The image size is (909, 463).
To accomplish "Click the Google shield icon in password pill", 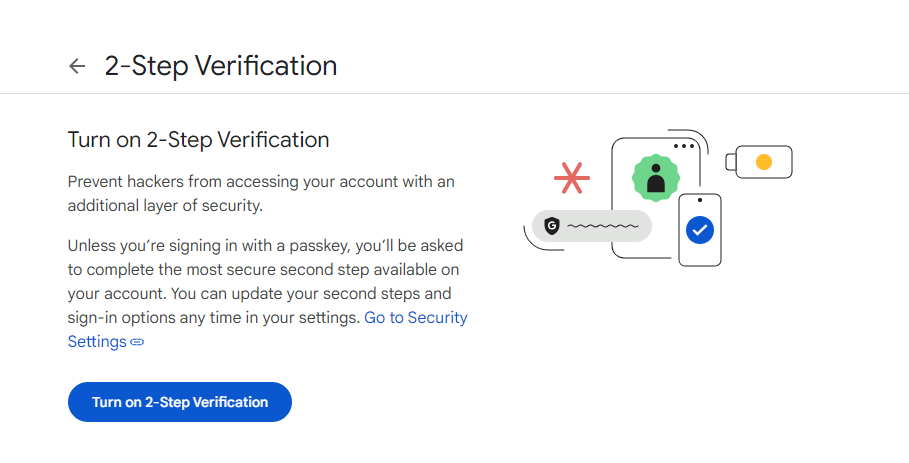I will tap(551, 226).
